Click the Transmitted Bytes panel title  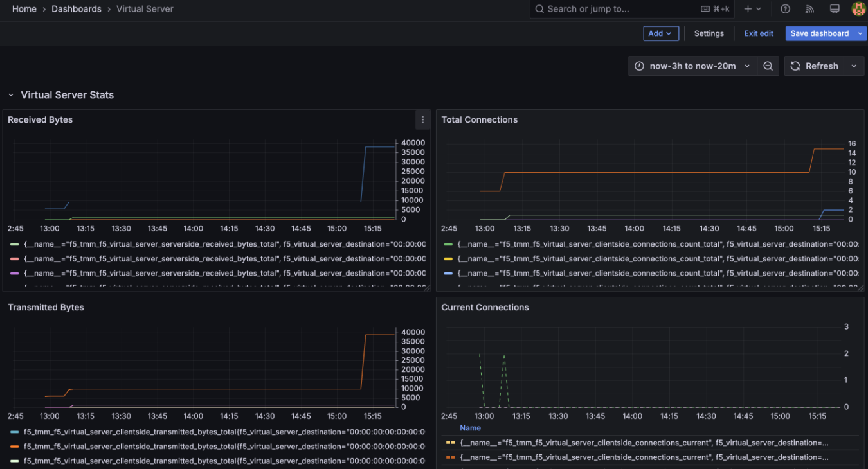pos(46,307)
